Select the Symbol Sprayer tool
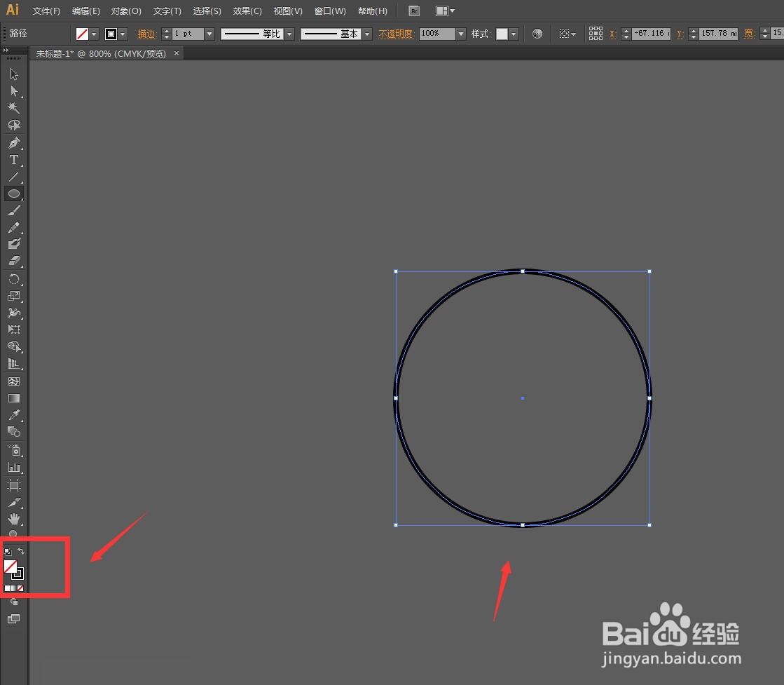Image resolution: width=784 pixels, height=685 pixels. coord(14,450)
